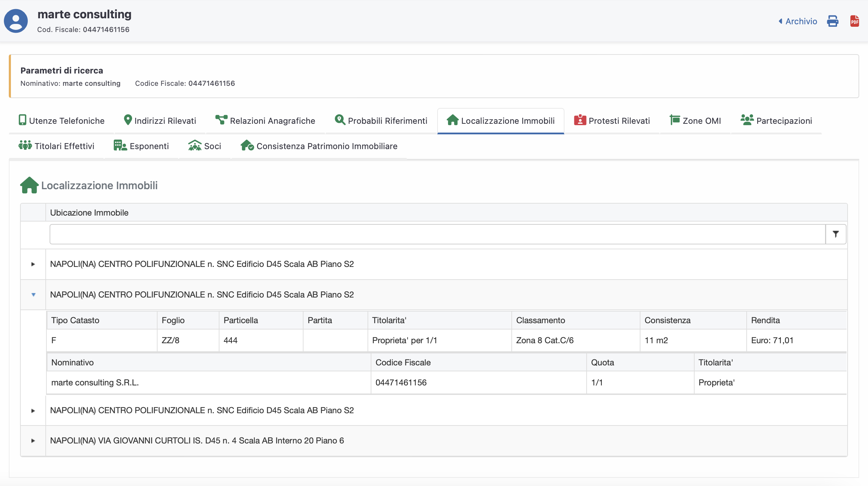Click the user avatar icon

pos(16,21)
